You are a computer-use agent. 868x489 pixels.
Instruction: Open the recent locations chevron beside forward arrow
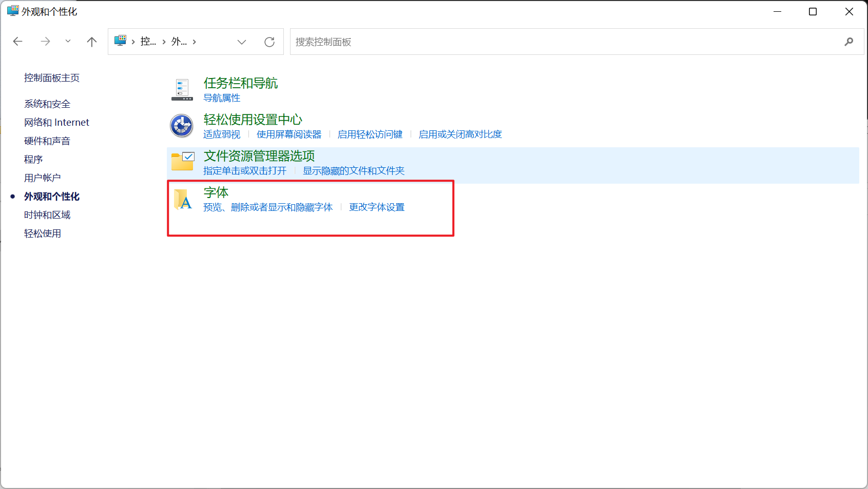tap(68, 42)
